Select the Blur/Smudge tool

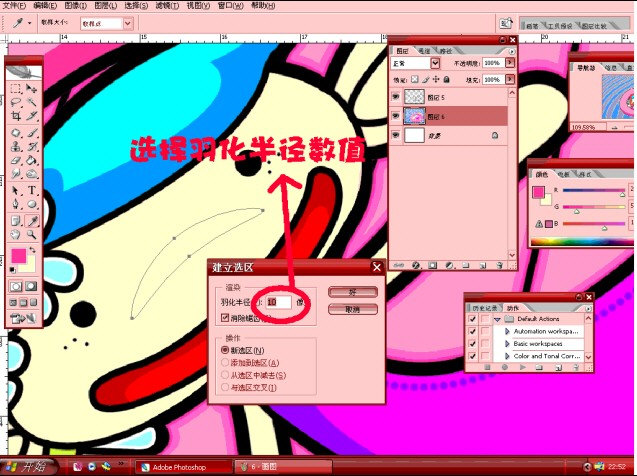pyautogui.click(x=16, y=174)
